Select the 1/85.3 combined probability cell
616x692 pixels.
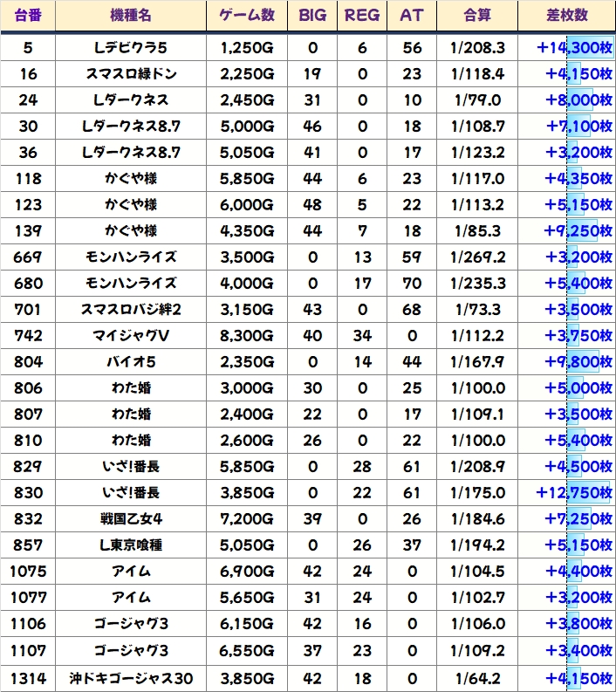[x=477, y=231]
